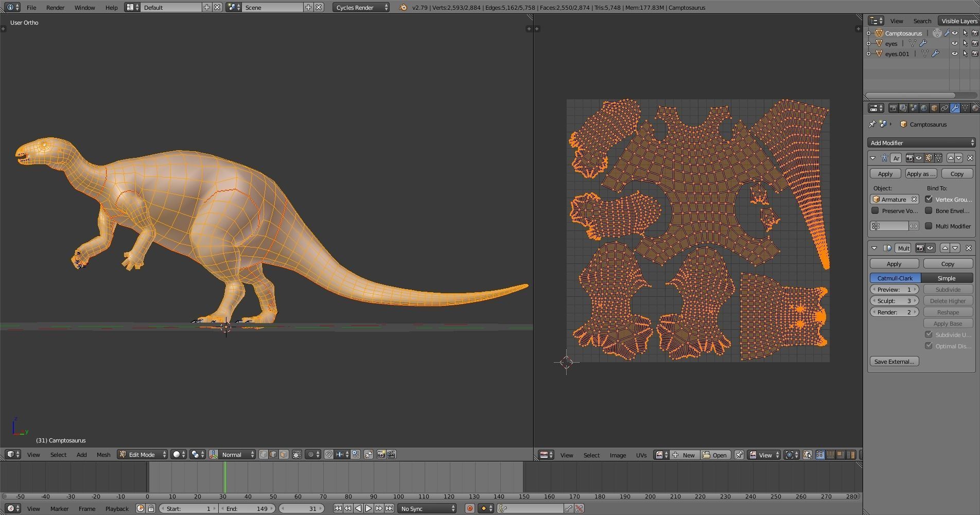The height and width of the screenshot is (515, 980).
Task: Select face select mode in 3D view header
Action: [284, 454]
